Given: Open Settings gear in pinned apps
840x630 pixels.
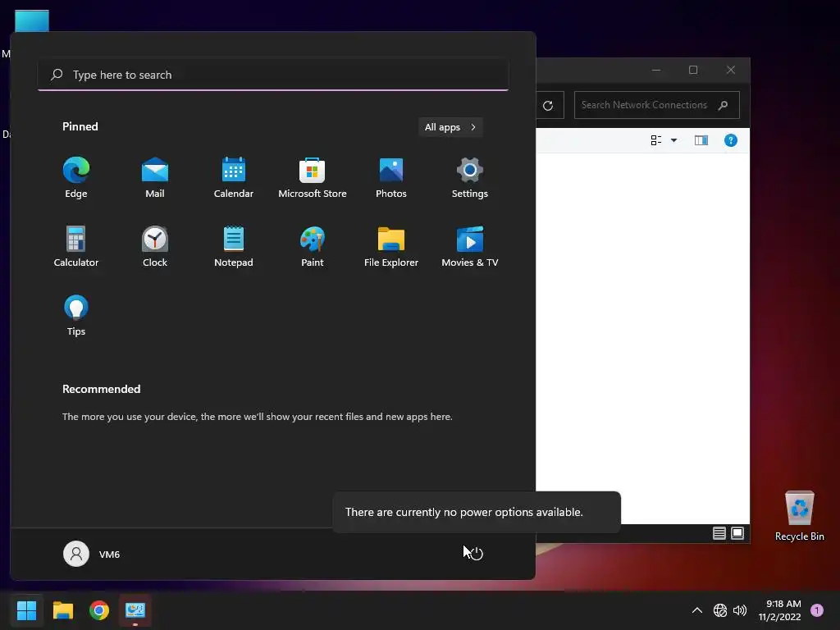Looking at the screenshot, I should click(x=470, y=178).
